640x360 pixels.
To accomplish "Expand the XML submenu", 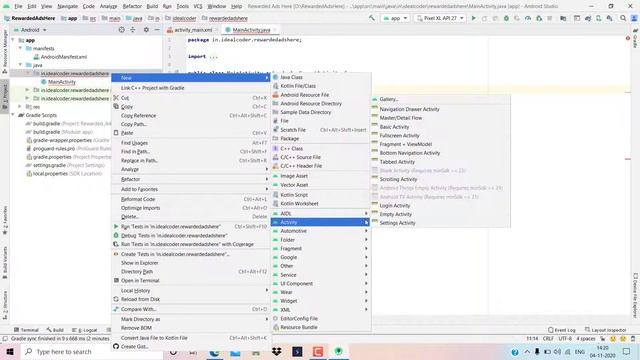I will [x=320, y=310].
